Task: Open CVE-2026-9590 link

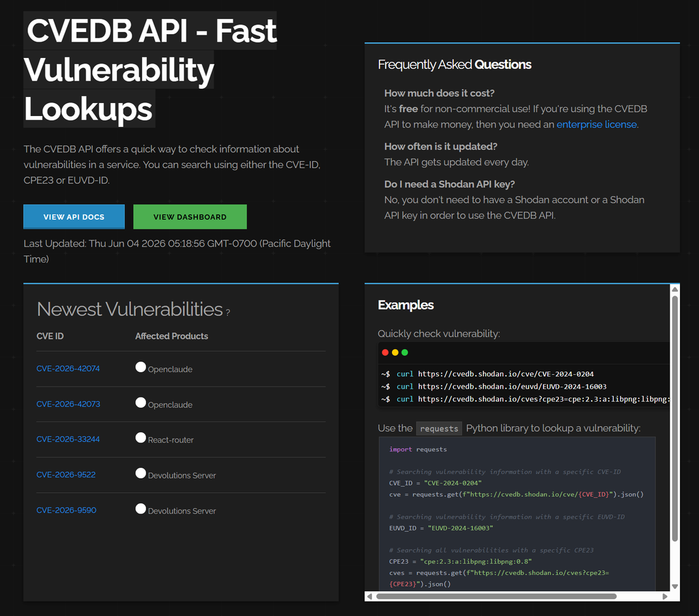Action: 66,510
